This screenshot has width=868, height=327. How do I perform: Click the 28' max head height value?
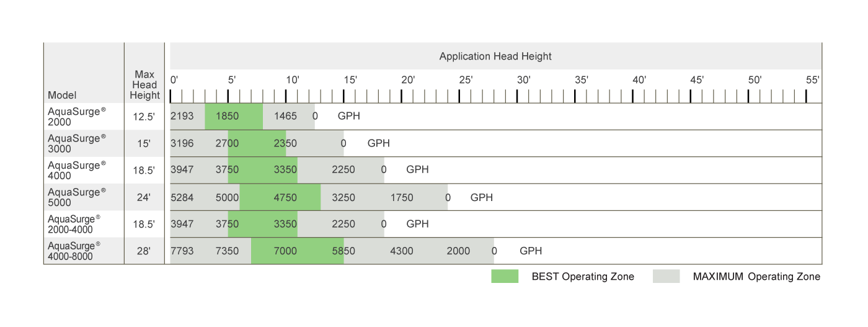pos(144,251)
